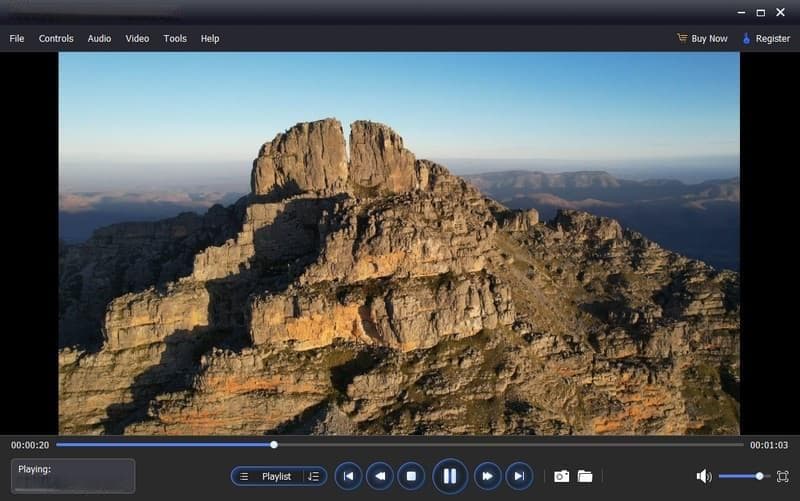800x501 pixels.
Task: Skip to the previous track
Action: pyautogui.click(x=348, y=476)
